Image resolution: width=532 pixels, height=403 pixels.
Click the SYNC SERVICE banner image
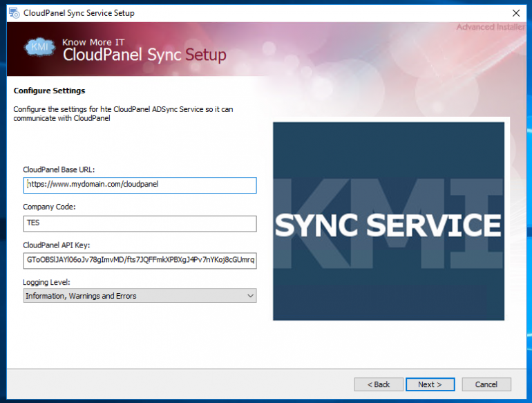[x=388, y=221]
